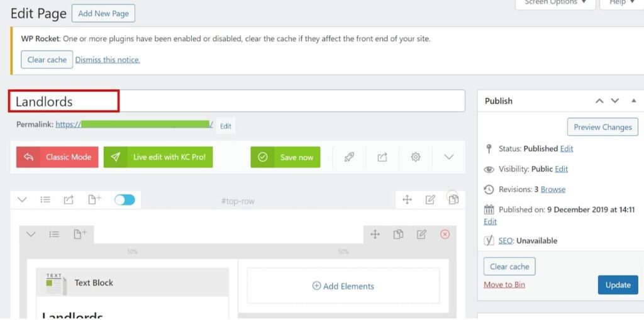Screen dimensions: 644x320
Task: Click the move icon on #top-row
Action: (407, 200)
